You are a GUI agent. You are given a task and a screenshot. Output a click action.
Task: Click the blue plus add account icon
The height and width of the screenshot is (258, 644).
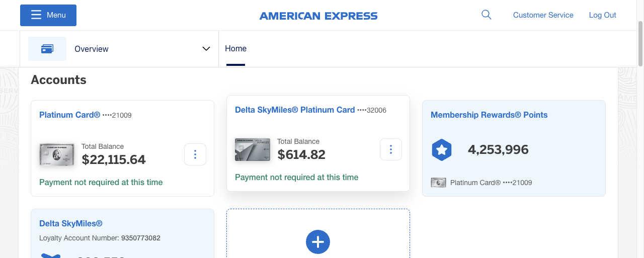click(318, 242)
